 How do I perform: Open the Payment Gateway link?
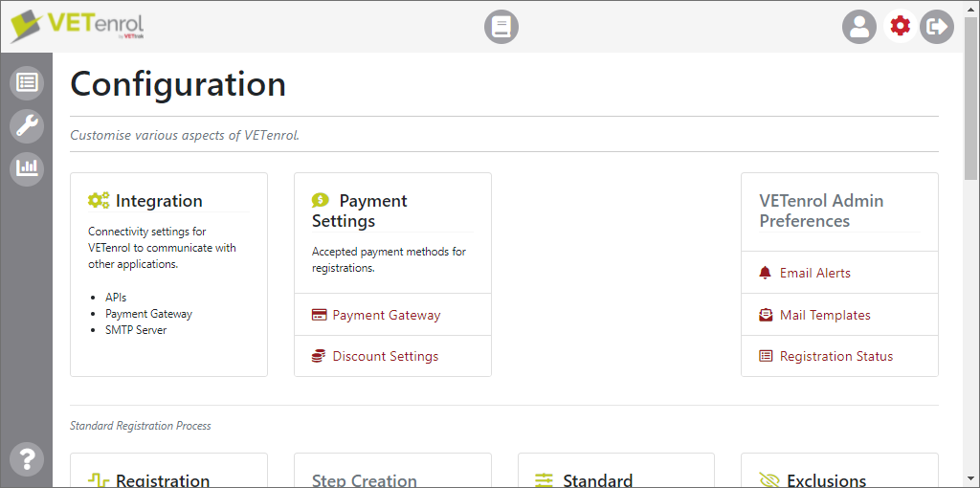tap(387, 315)
